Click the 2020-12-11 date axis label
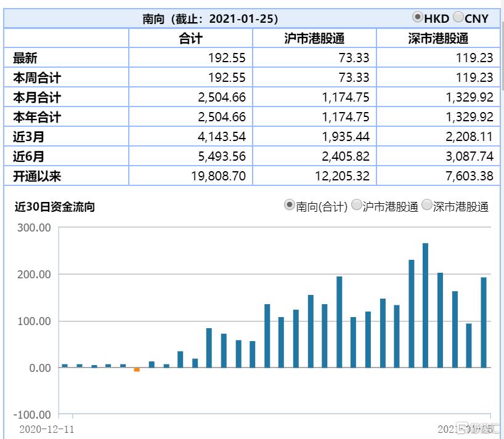The image size is (504, 439). coord(47,429)
